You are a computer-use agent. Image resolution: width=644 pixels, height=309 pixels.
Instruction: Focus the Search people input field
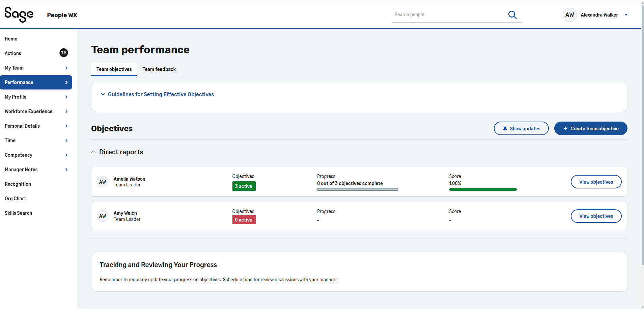coord(449,15)
